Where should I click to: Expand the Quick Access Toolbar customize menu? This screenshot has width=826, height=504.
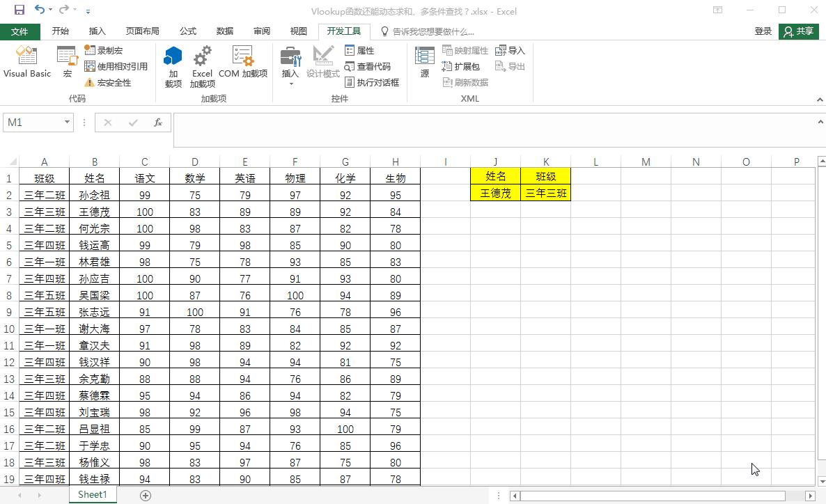click(88, 10)
